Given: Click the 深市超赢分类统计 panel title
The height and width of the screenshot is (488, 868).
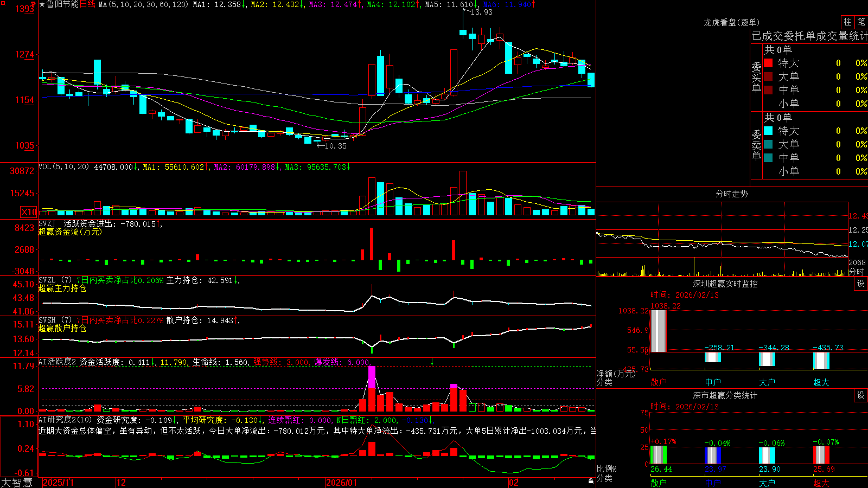Looking at the screenshot, I should coord(725,395).
